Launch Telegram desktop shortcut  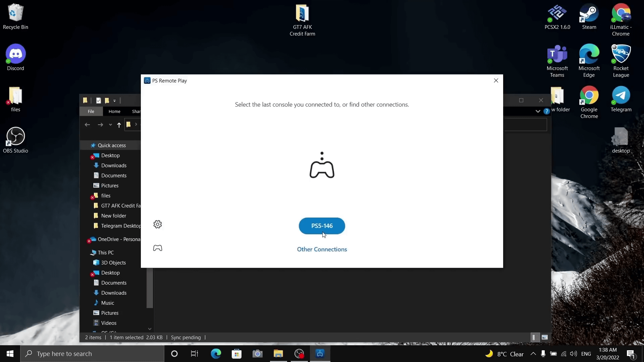point(621,100)
